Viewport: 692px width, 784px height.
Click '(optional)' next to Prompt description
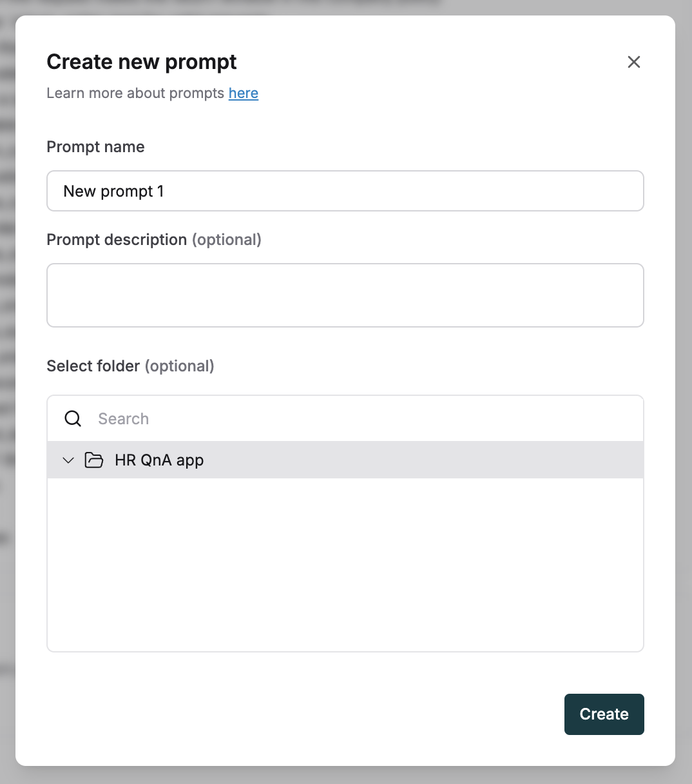coord(227,240)
